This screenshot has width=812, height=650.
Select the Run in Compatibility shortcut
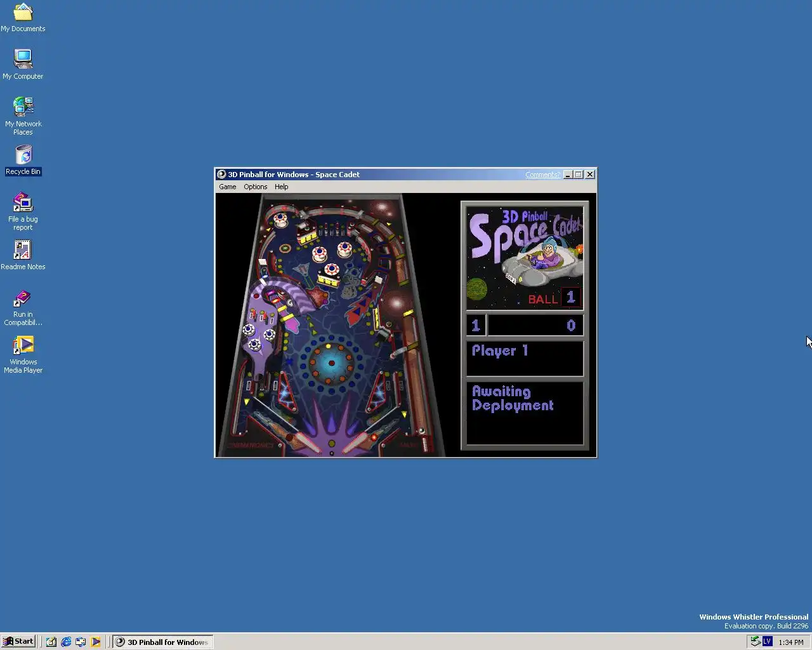pos(23,307)
